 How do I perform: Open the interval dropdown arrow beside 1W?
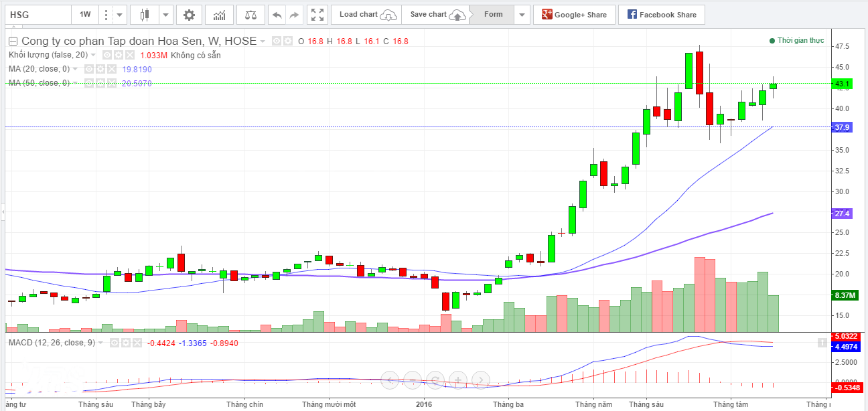click(x=119, y=14)
